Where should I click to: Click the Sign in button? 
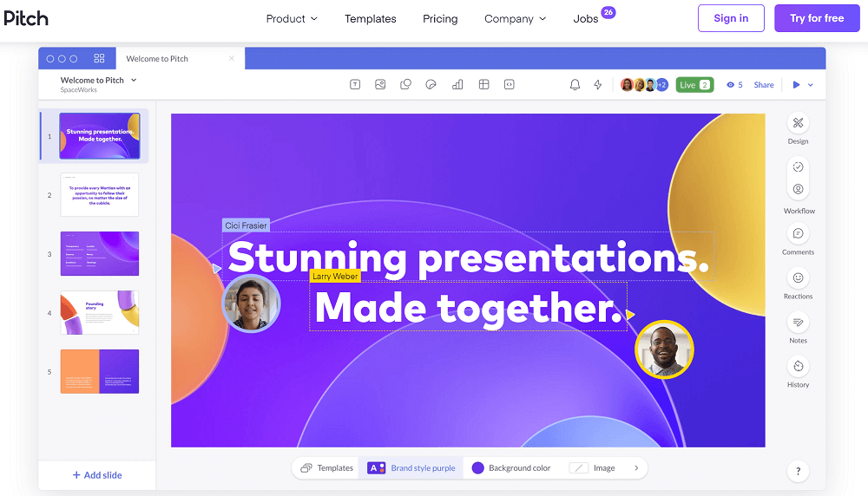point(731,18)
